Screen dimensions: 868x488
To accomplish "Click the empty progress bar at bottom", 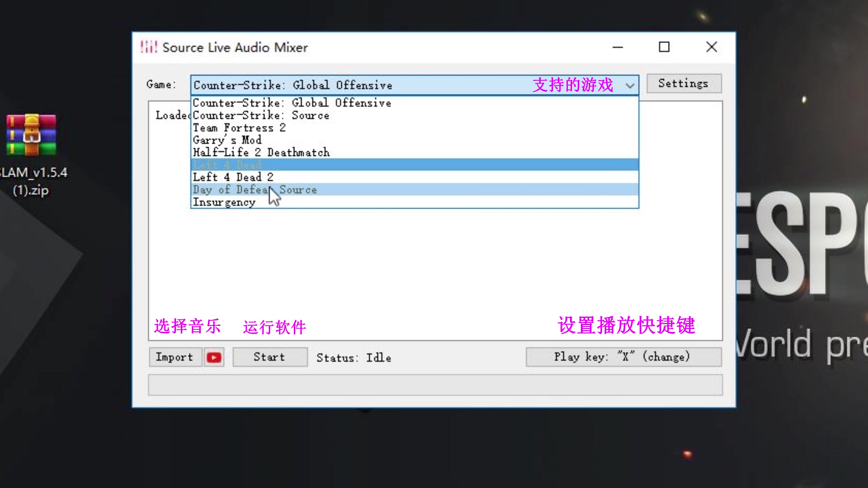I will 435,385.
